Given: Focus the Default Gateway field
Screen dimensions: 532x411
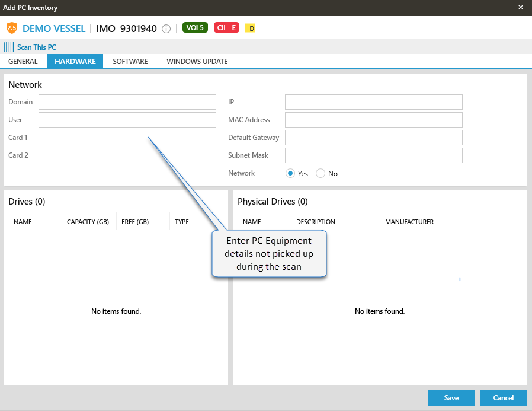Looking at the screenshot, I should tap(374, 138).
